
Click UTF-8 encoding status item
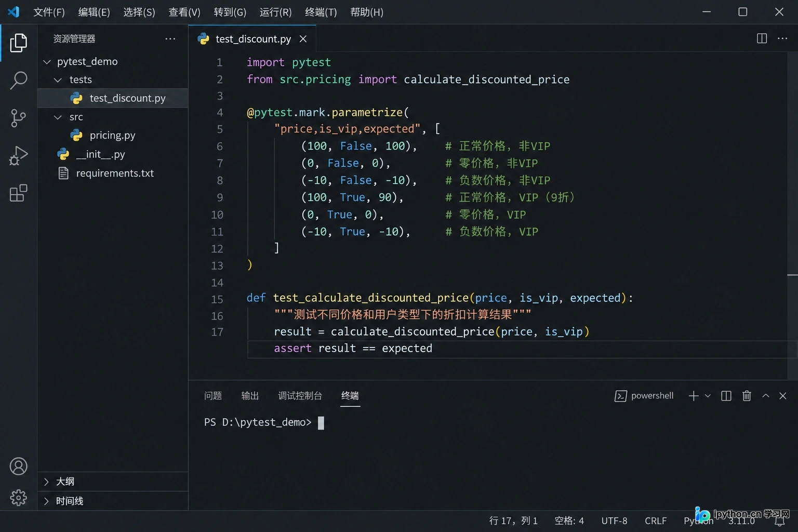pyautogui.click(x=614, y=521)
